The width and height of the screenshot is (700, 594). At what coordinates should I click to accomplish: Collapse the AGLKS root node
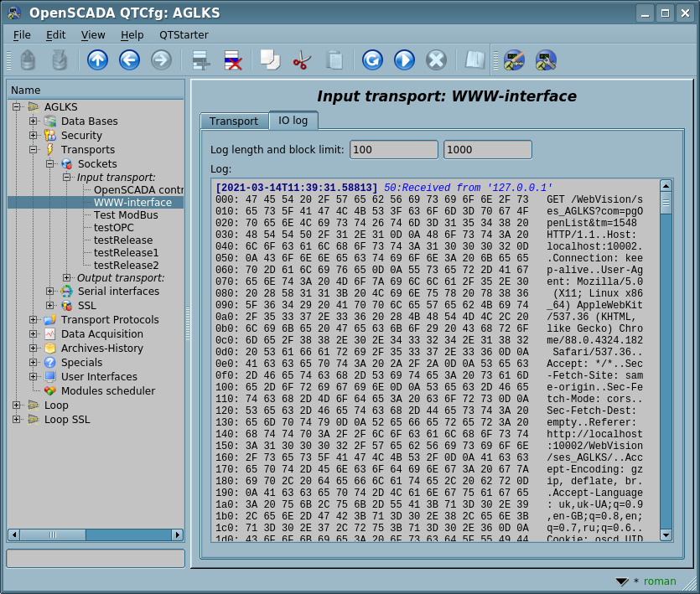tap(17, 106)
